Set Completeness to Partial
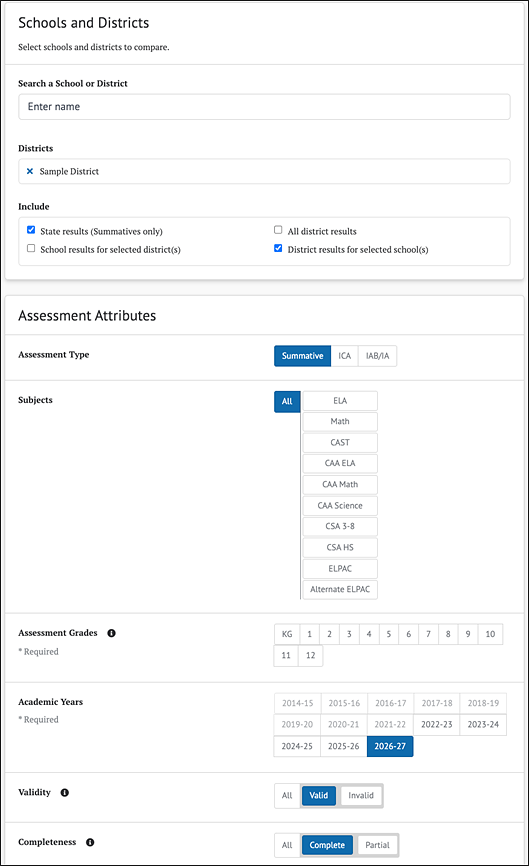The height and width of the screenshot is (866, 529). (377, 846)
